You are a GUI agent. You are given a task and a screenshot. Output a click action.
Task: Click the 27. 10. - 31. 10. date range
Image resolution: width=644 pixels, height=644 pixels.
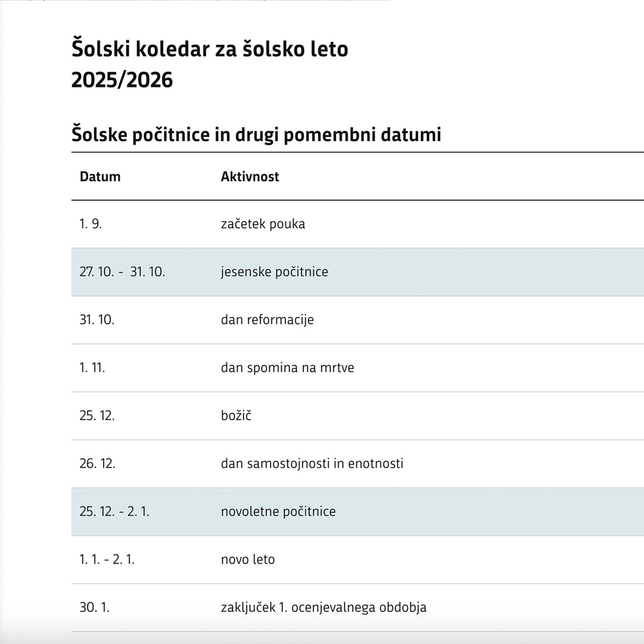pos(122,272)
